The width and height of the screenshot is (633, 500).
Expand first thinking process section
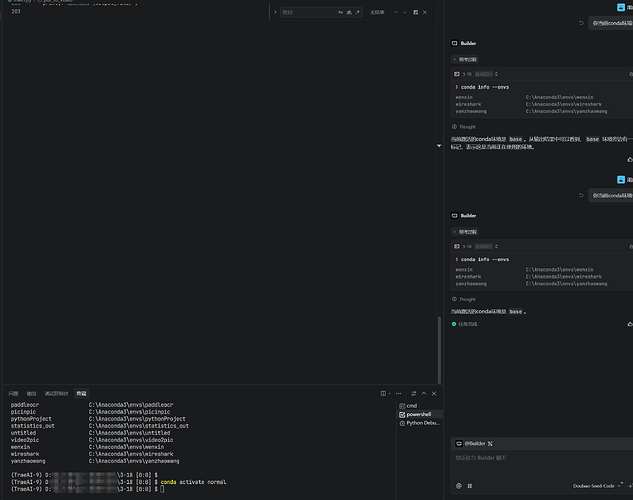tap(465, 59)
